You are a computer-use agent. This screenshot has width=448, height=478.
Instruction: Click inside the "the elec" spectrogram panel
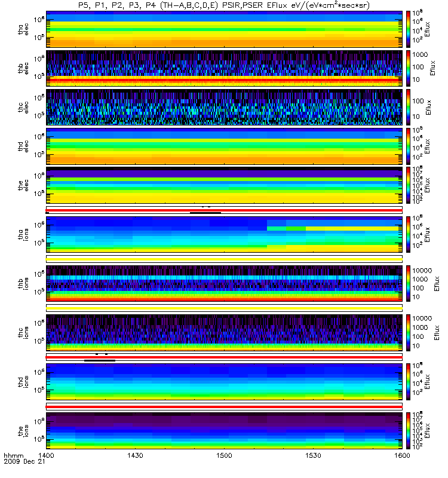224,185
